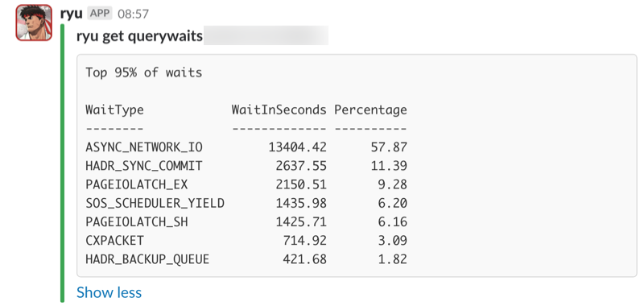The width and height of the screenshot is (644, 306).
Task: Select the WaitInSeconds column header
Action: (x=279, y=110)
